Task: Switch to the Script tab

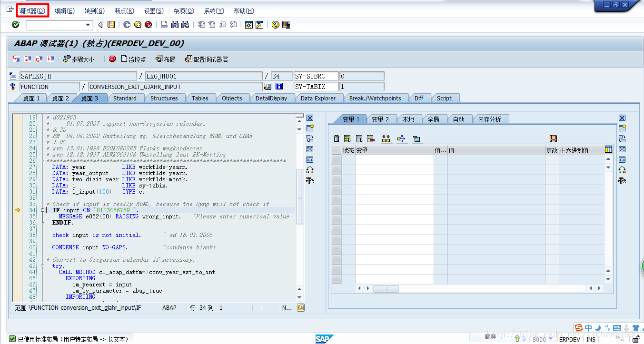Action: (444, 98)
